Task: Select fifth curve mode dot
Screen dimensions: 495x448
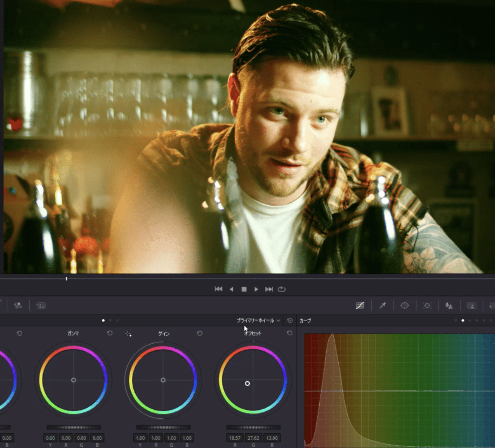Action: click(484, 320)
